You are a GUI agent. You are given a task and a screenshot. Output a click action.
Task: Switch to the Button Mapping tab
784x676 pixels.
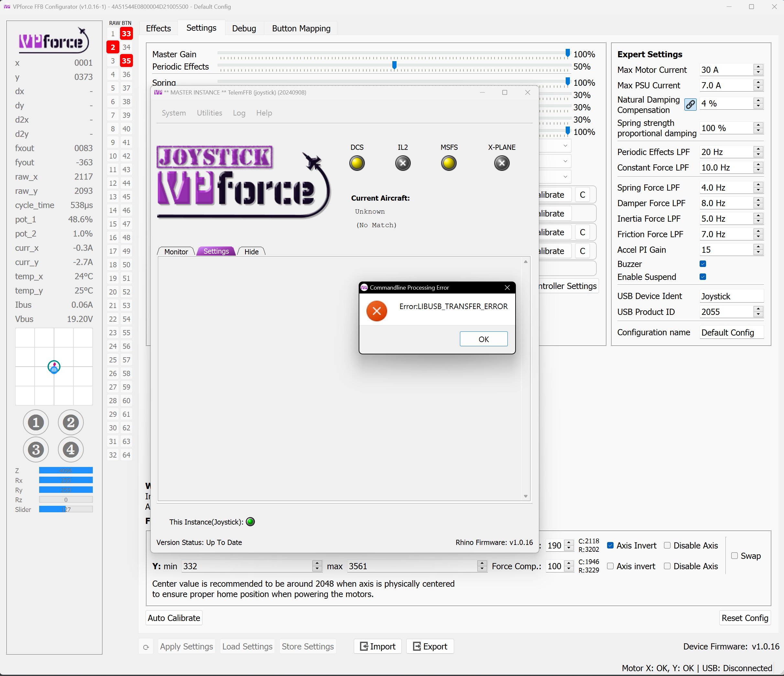(x=301, y=28)
